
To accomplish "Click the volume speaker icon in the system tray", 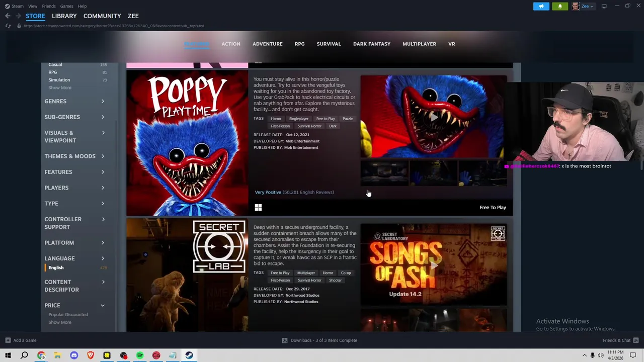I will [x=601, y=355].
